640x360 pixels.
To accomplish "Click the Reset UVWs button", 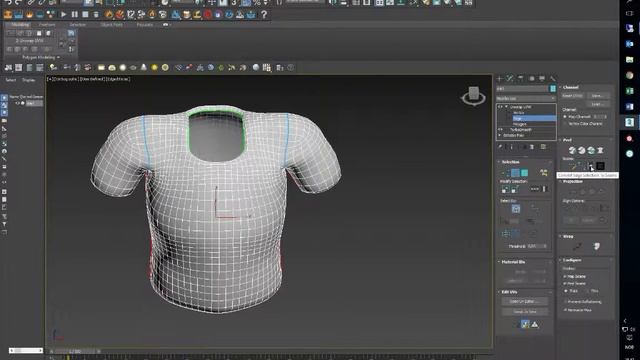I will pos(573,96).
